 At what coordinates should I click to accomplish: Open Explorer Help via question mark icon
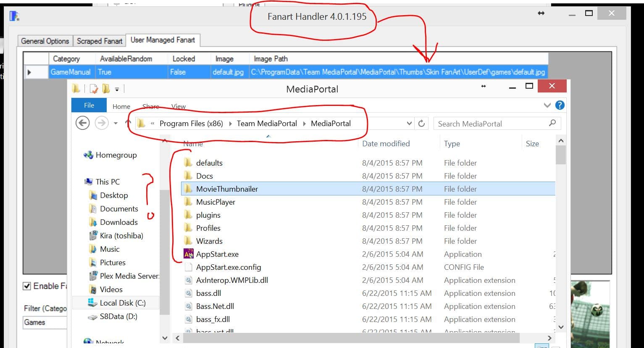pyautogui.click(x=560, y=105)
